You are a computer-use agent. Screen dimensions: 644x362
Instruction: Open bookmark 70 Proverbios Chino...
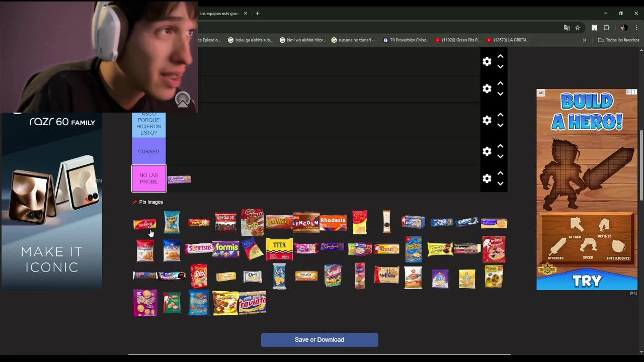(x=406, y=40)
